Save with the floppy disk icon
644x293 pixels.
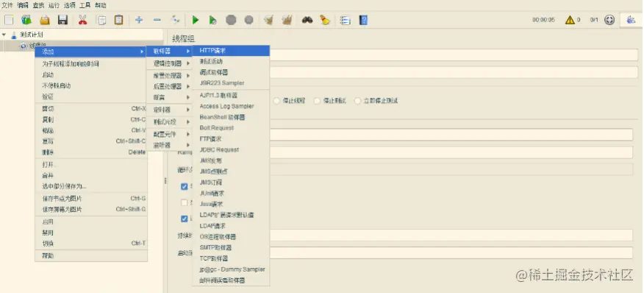(x=62, y=20)
